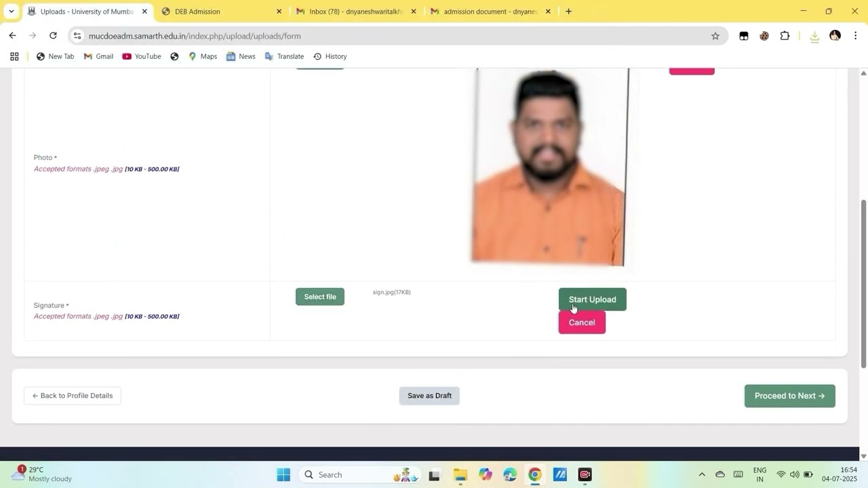868x488 pixels.
Task: Close the admission document tab
Action: 548,12
